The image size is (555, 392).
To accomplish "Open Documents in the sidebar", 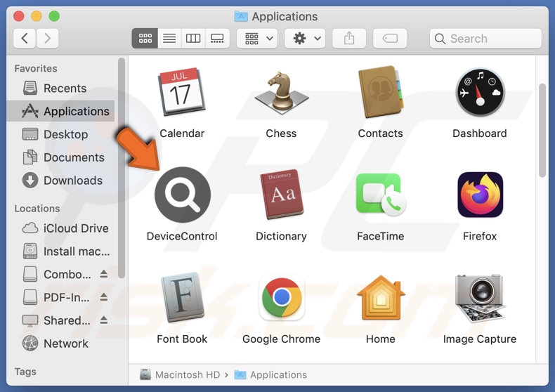I will (60, 157).
